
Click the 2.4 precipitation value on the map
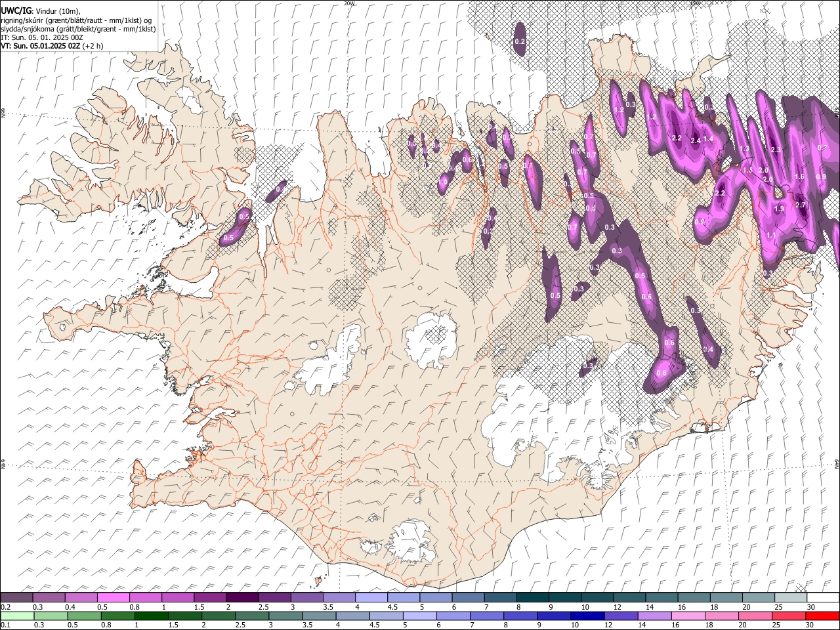(x=696, y=140)
